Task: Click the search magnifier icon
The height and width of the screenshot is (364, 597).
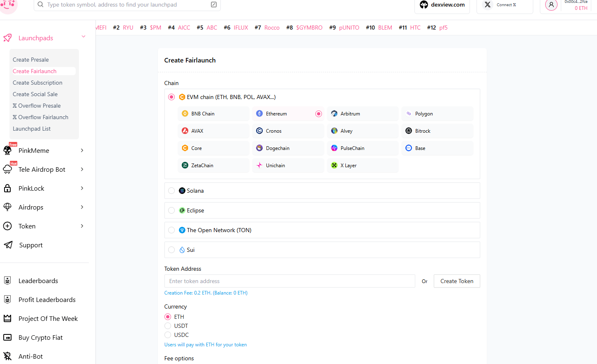Action: tap(40, 5)
